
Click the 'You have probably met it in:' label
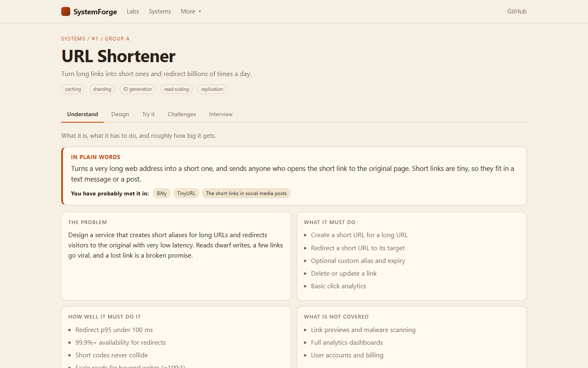point(110,193)
